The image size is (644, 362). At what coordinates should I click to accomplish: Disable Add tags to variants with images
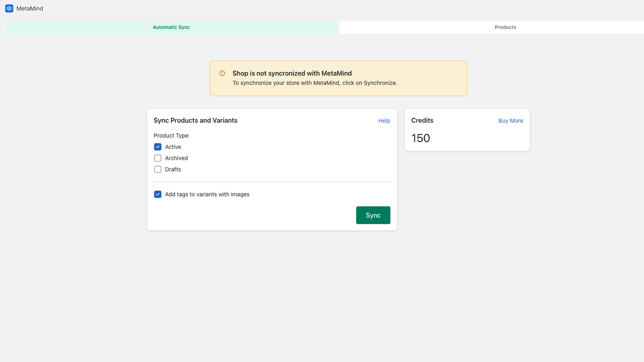(157, 194)
